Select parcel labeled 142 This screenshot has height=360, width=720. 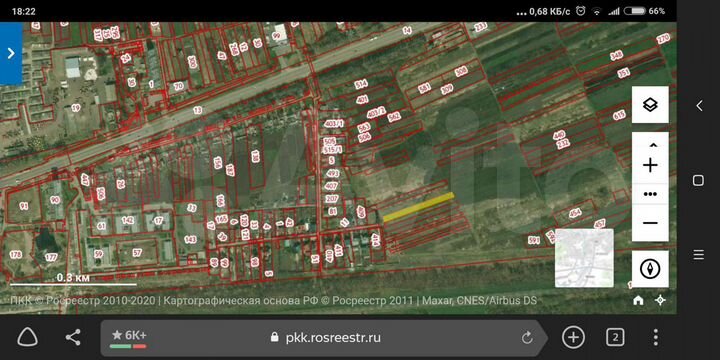(128, 220)
